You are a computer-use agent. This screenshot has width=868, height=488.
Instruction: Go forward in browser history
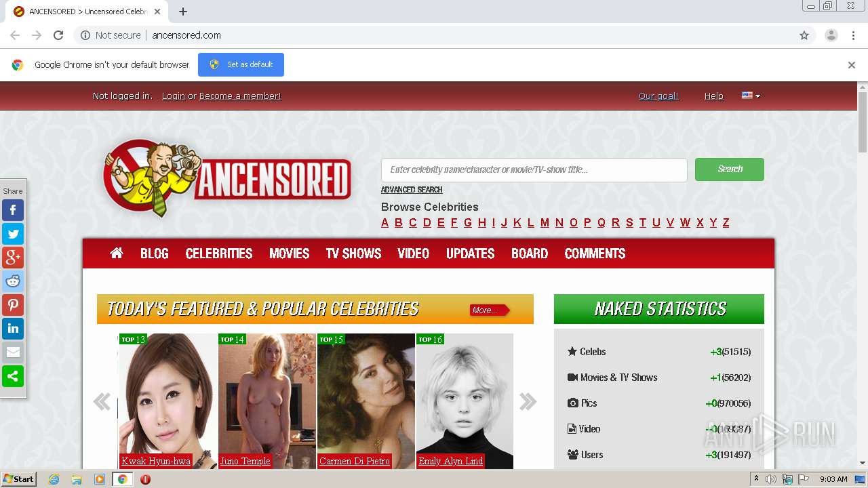[37, 35]
